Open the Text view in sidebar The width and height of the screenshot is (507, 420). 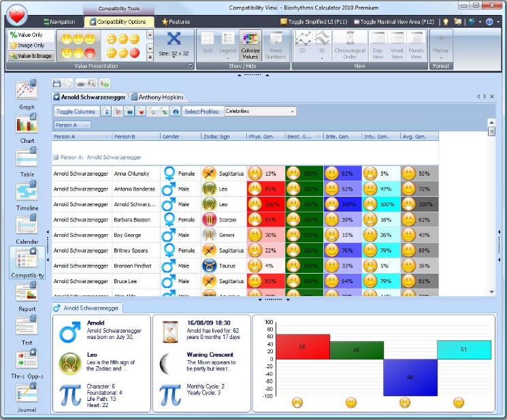click(27, 330)
